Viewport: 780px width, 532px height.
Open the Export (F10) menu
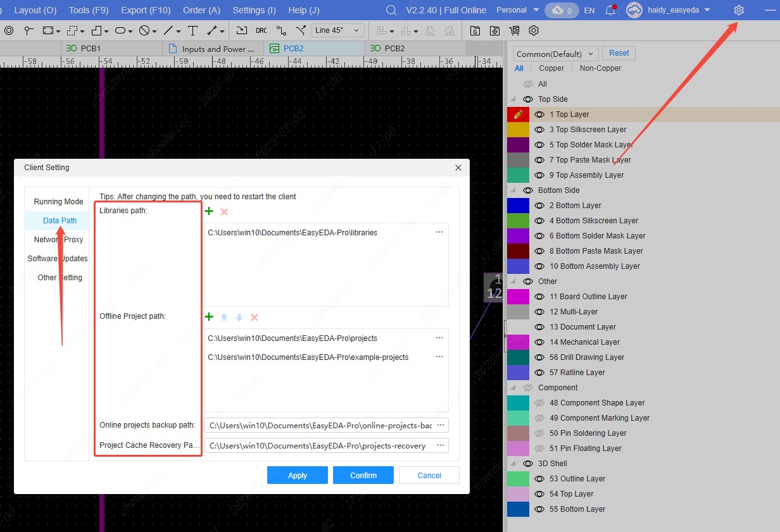145,10
